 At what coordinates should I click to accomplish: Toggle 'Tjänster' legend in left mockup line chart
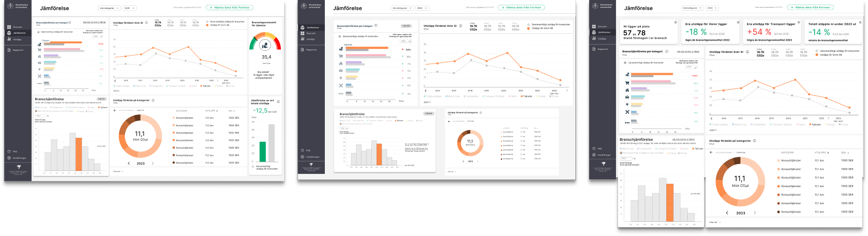[206, 86]
